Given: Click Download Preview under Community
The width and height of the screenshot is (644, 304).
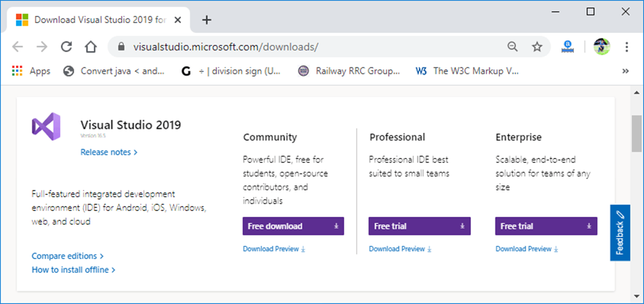Looking at the screenshot, I should pos(274,249).
